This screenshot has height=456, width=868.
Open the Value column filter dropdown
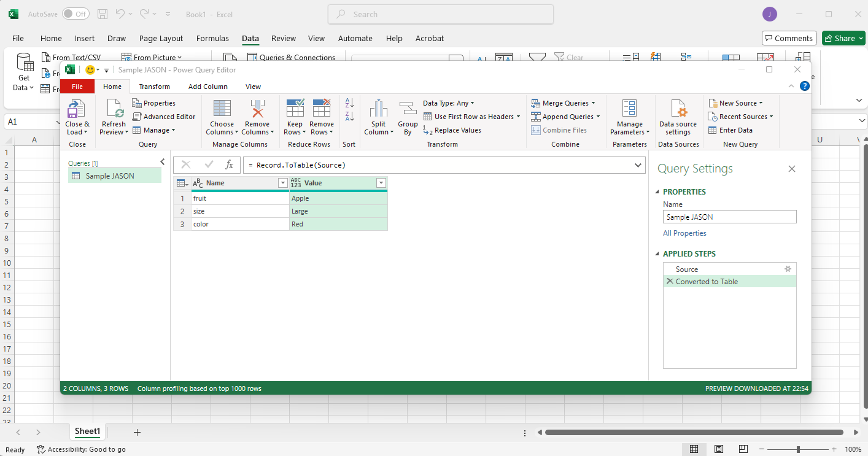(x=381, y=183)
